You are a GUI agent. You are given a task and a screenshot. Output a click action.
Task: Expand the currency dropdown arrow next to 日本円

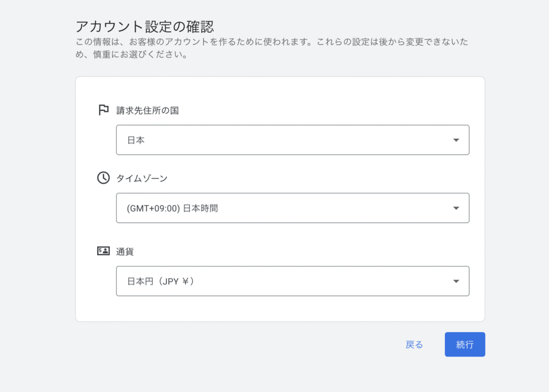456,281
